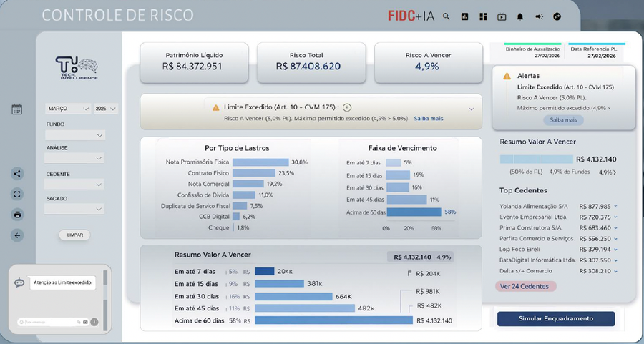
Task: Collapse the Limite Excedido banner chevron
Action: (472, 109)
